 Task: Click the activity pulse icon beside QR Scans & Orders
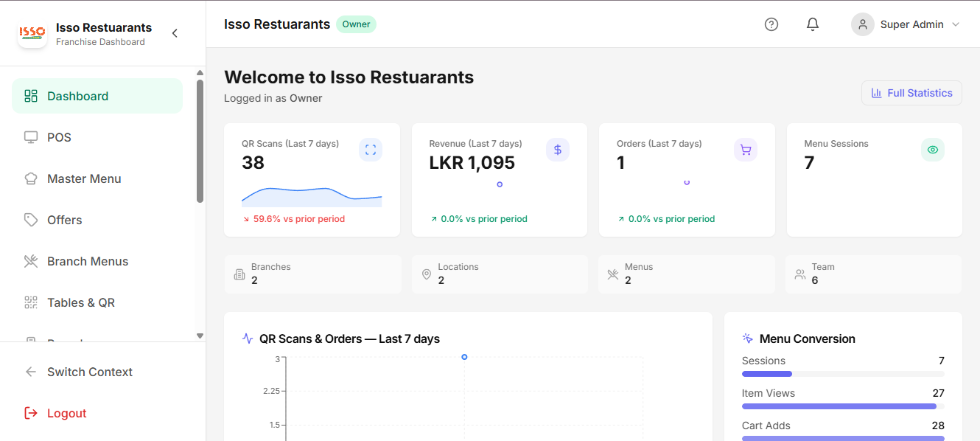tap(248, 338)
